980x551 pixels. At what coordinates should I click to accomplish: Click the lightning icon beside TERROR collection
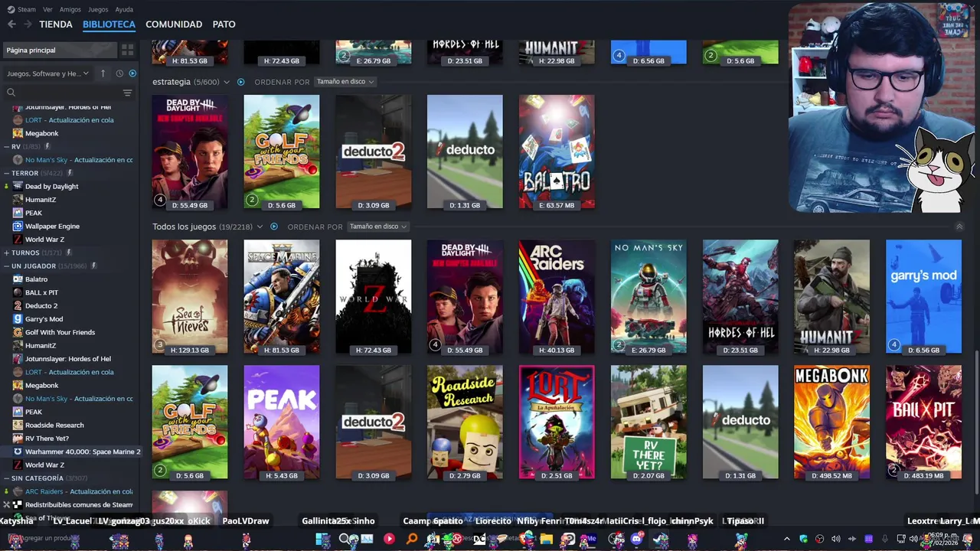pyautogui.click(x=69, y=173)
